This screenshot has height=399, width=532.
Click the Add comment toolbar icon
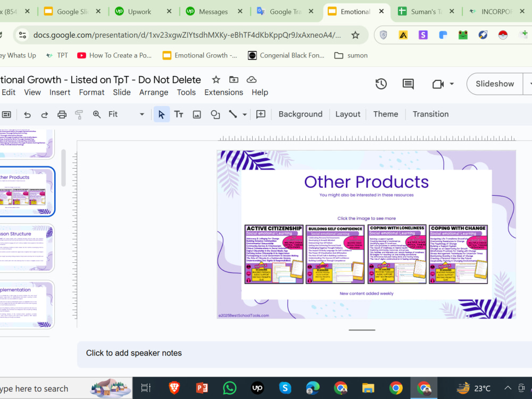coord(261,114)
